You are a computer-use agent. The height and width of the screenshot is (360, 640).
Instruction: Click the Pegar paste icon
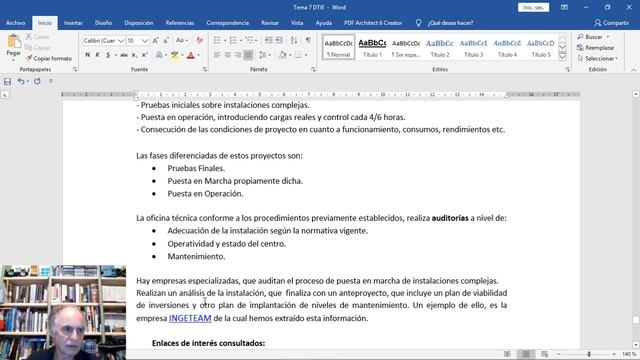tap(13, 42)
